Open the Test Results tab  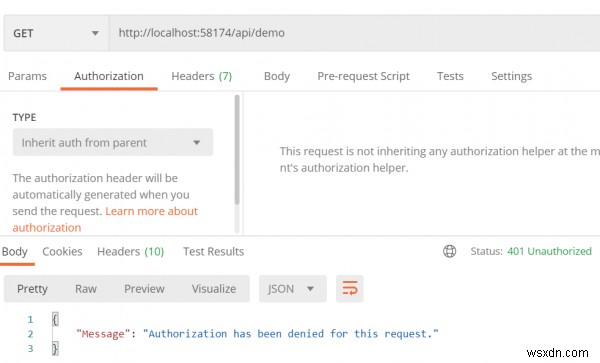[x=213, y=251]
